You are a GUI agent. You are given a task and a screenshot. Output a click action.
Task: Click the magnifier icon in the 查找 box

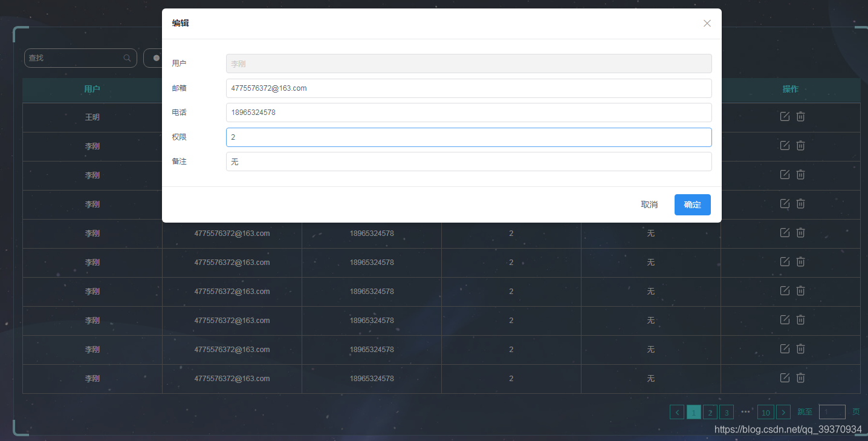[x=127, y=58]
